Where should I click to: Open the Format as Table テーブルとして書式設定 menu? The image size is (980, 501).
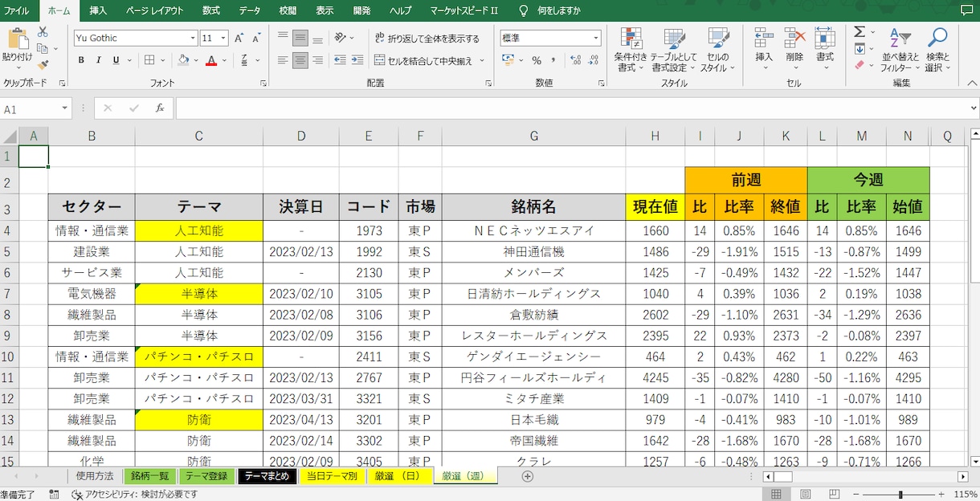click(x=673, y=51)
